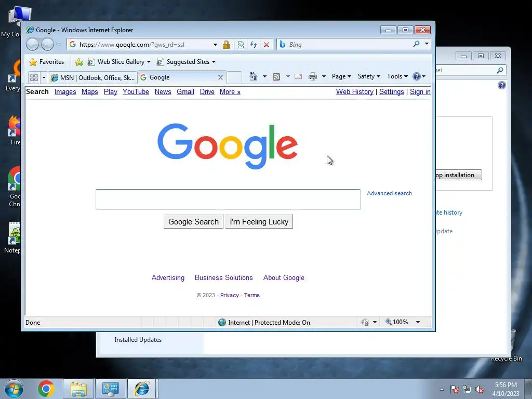Click the Forward navigation arrow in Internet Explorer

(47, 45)
